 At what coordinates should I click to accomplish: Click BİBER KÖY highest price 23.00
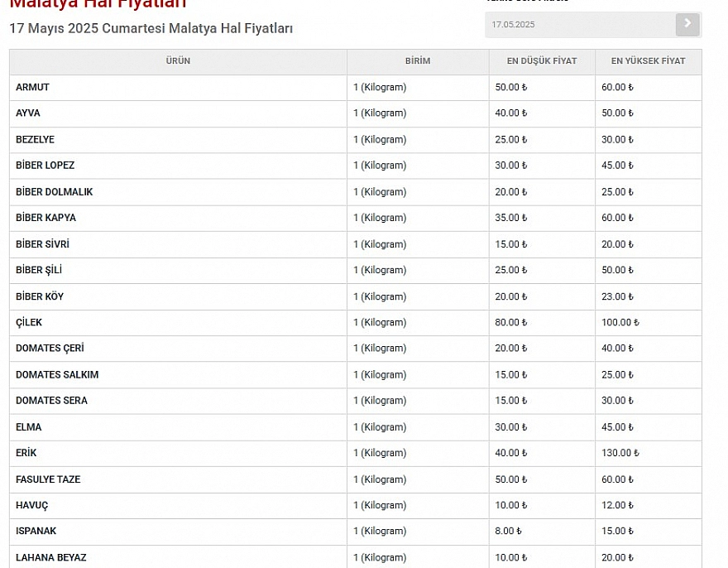coord(617,296)
